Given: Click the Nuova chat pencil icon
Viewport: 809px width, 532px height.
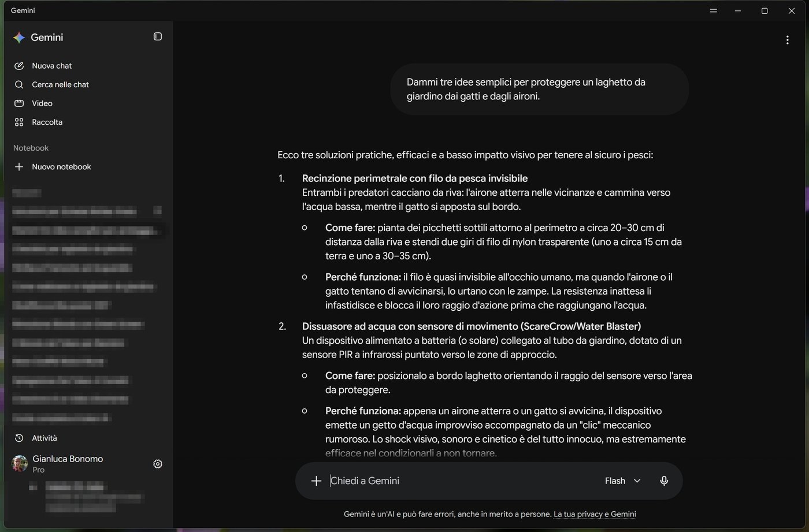Looking at the screenshot, I should click(x=19, y=66).
